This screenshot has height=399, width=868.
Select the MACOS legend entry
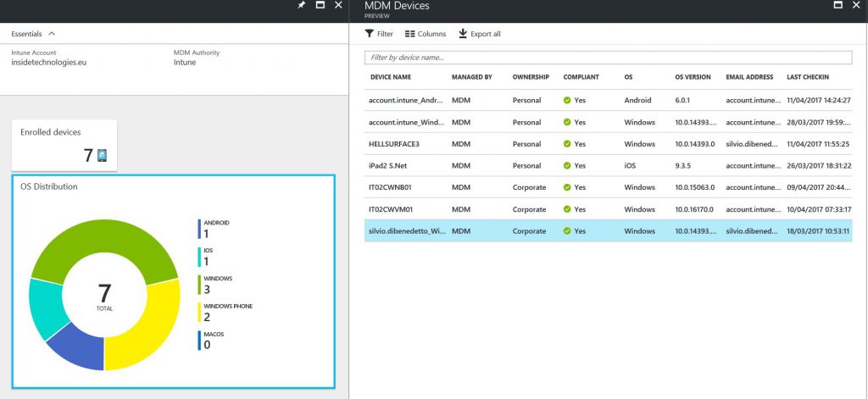pos(211,341)
